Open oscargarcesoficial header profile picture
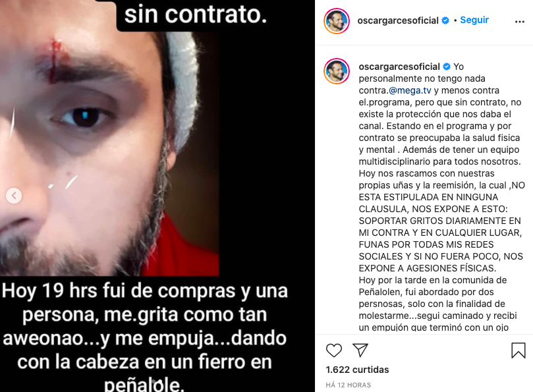 pos(337,21)
